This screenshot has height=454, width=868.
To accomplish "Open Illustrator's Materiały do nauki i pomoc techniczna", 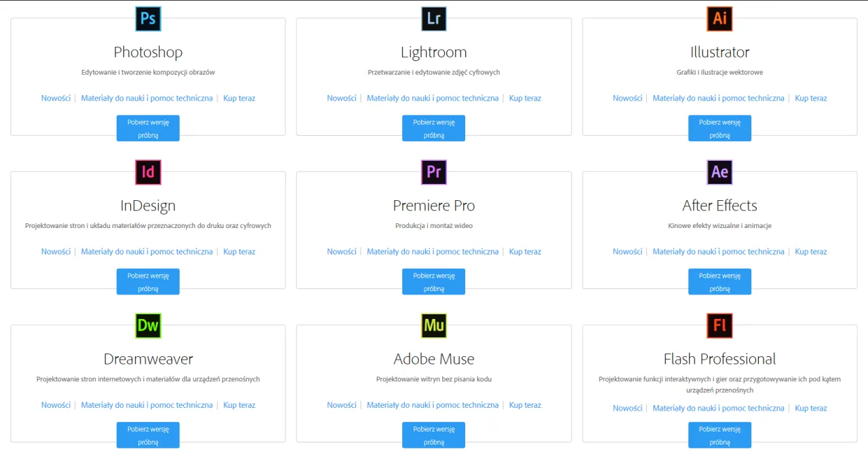I will click(x=719, y=98).
